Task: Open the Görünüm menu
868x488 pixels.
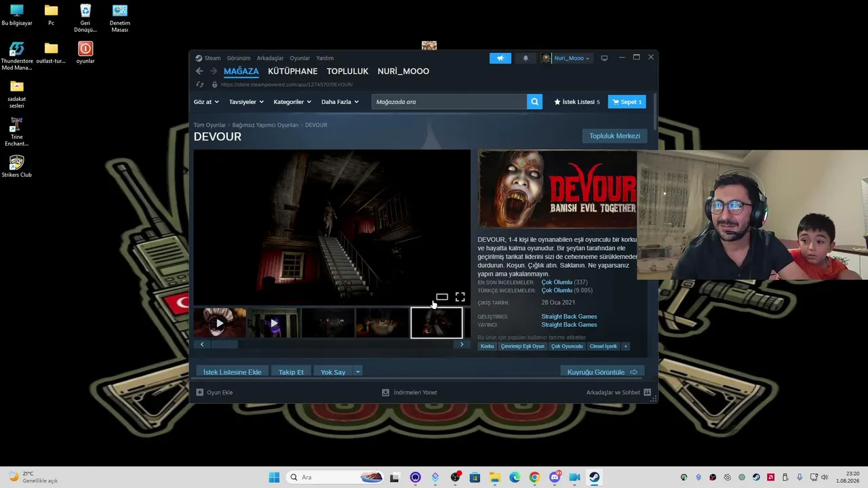Action: tap(239, 58)
